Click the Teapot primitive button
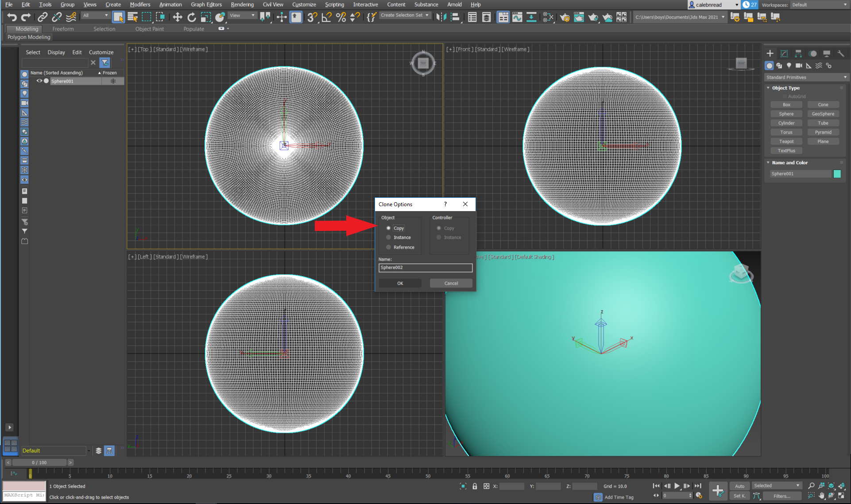The image size is (851, 504). (786, 141)
